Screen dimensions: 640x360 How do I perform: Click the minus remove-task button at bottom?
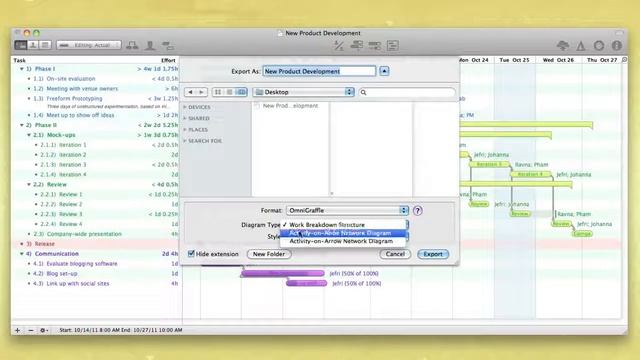31,330
